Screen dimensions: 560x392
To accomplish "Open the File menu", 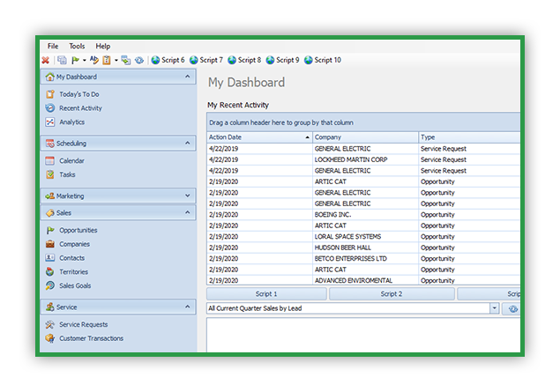I will pyautogui.click(x=53, y=46).
